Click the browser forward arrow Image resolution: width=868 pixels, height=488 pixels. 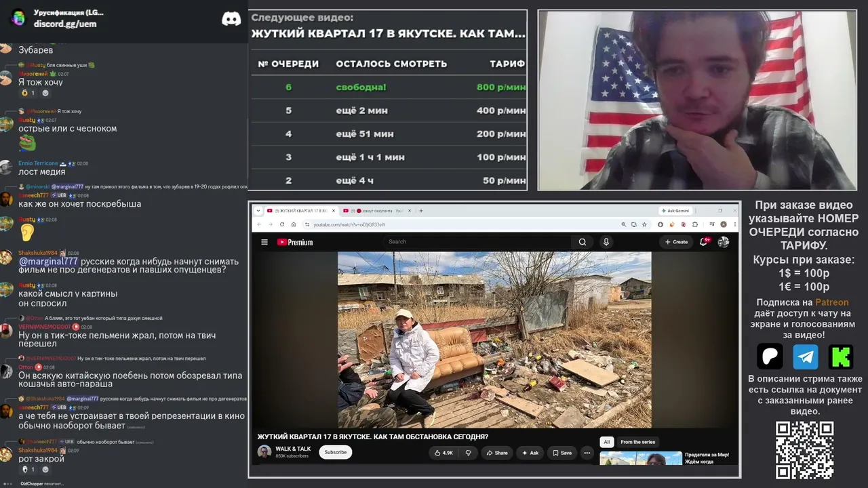[x=270, y=224]
